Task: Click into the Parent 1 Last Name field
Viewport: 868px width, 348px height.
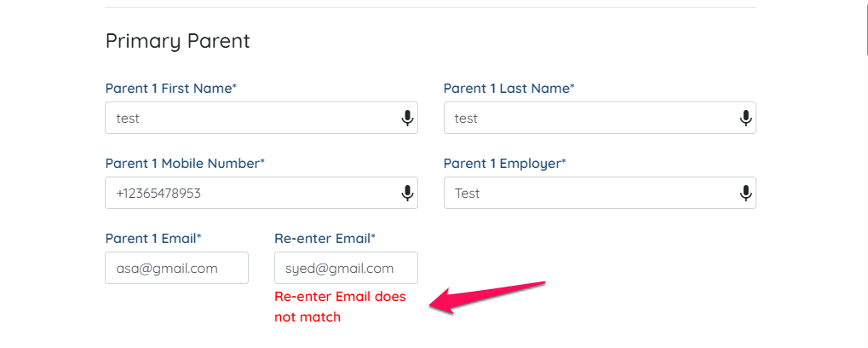Action: click(x=600, y=118)
